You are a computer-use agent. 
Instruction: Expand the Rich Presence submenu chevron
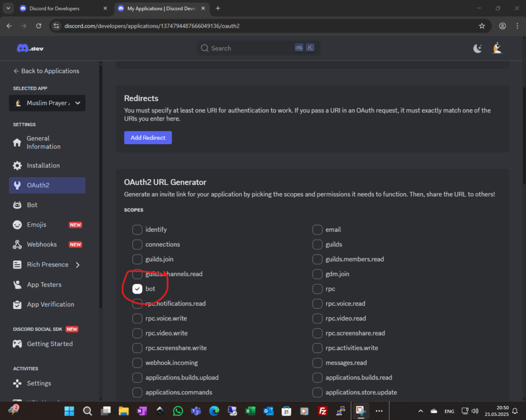(x=78, y=265)
